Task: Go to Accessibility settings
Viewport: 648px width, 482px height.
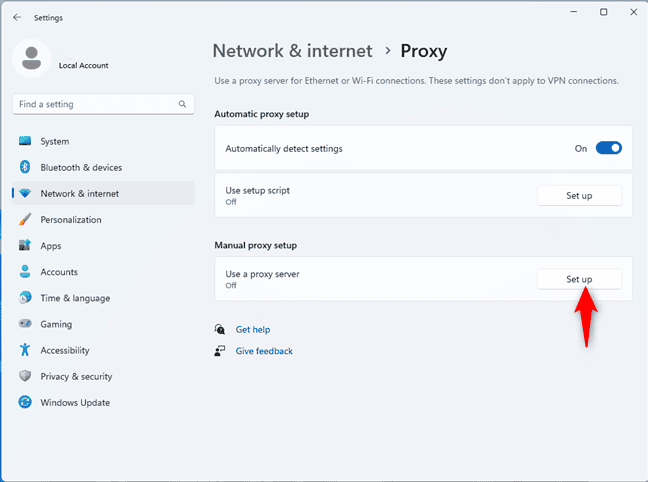Action: [x=103, y=350]
